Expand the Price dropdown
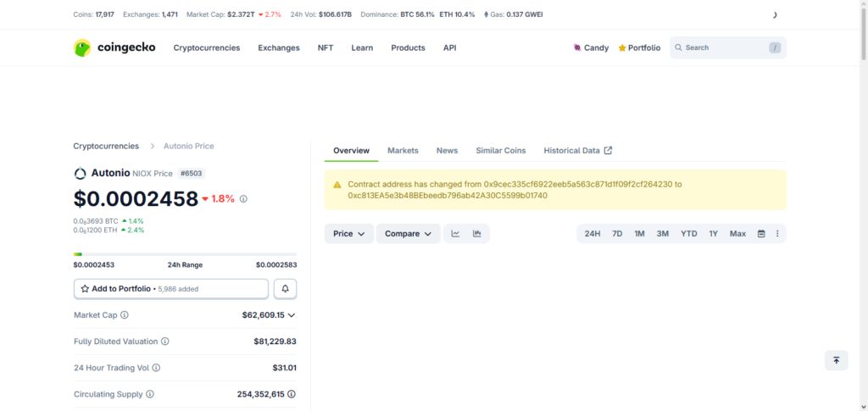Image resolution: width=868 pixels, height=411 pixels. pyautogui.click(x=348, y=234)
